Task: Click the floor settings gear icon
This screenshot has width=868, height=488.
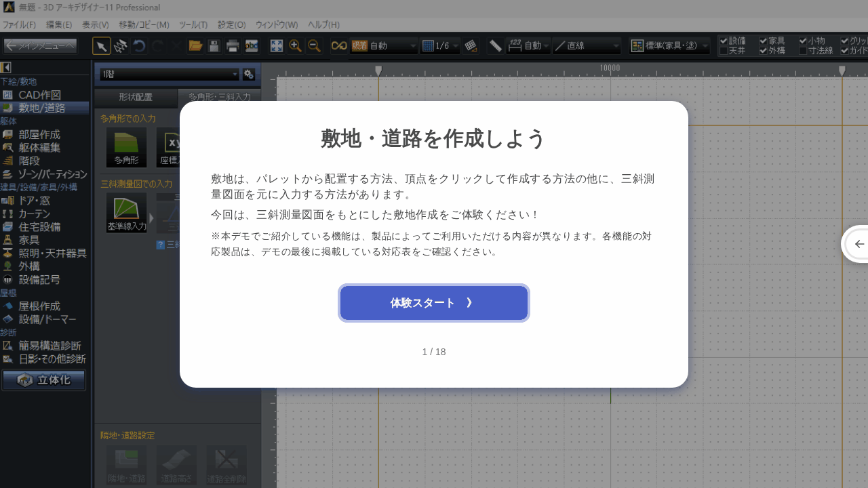Action: click(249, 74)
